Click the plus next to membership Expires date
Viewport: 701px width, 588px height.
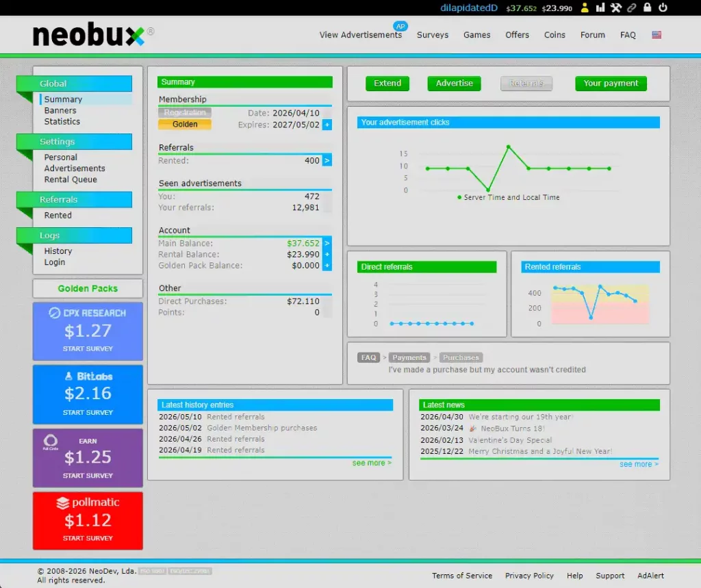[x=327, y=125]
